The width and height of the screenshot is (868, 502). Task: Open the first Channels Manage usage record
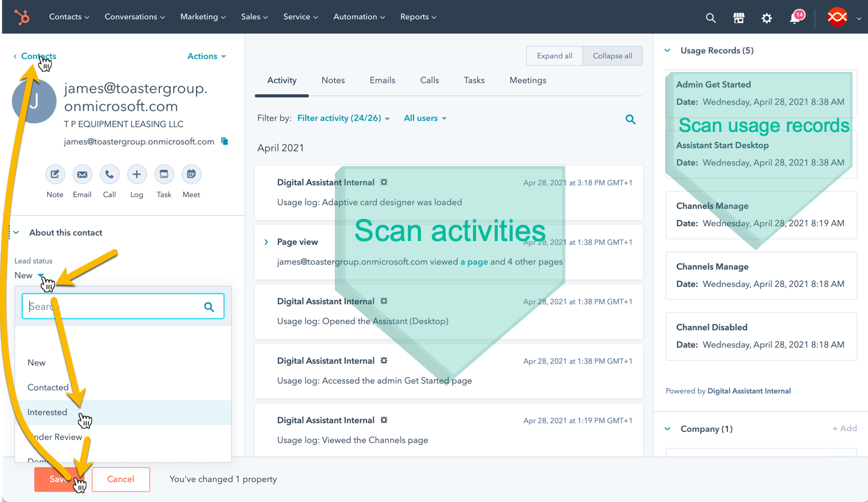[761, 215]
